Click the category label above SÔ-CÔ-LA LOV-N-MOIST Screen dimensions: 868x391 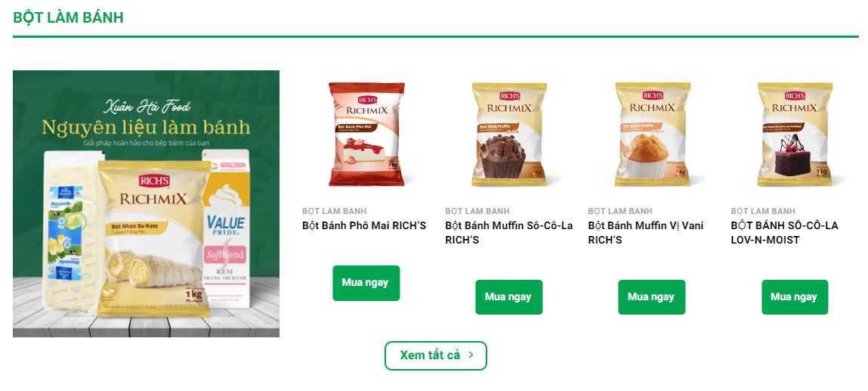763,211
